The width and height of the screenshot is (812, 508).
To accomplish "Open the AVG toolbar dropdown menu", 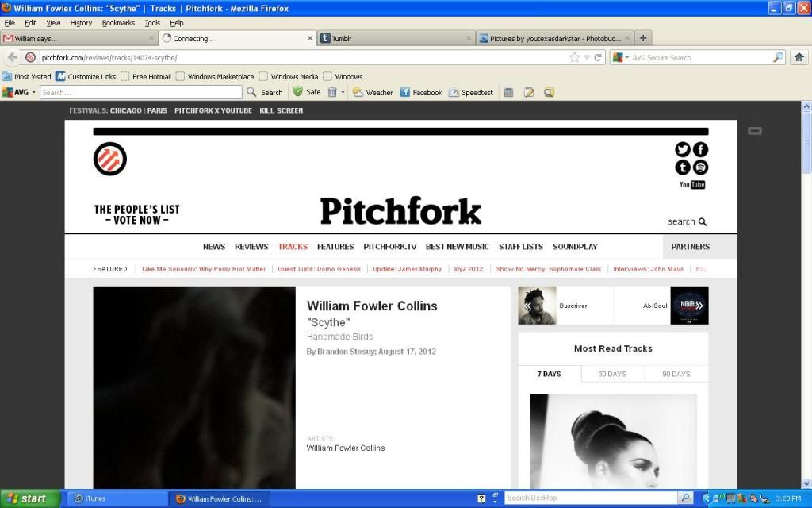I will 34,93.
